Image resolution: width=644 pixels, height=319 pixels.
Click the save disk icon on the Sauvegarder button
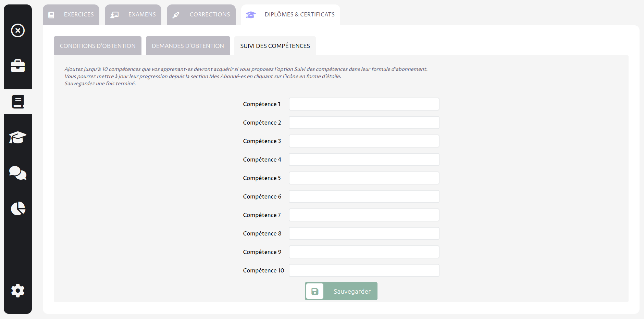click(315, 291)
